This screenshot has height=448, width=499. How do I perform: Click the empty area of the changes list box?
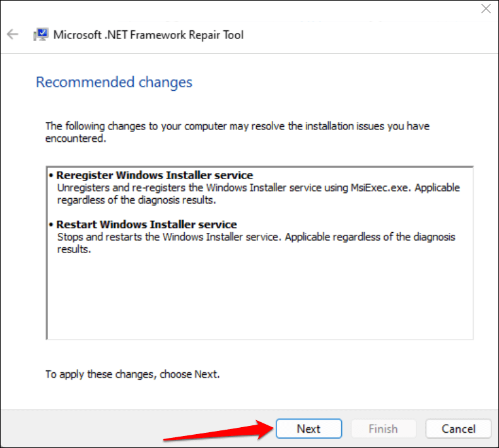coord(259,297)
